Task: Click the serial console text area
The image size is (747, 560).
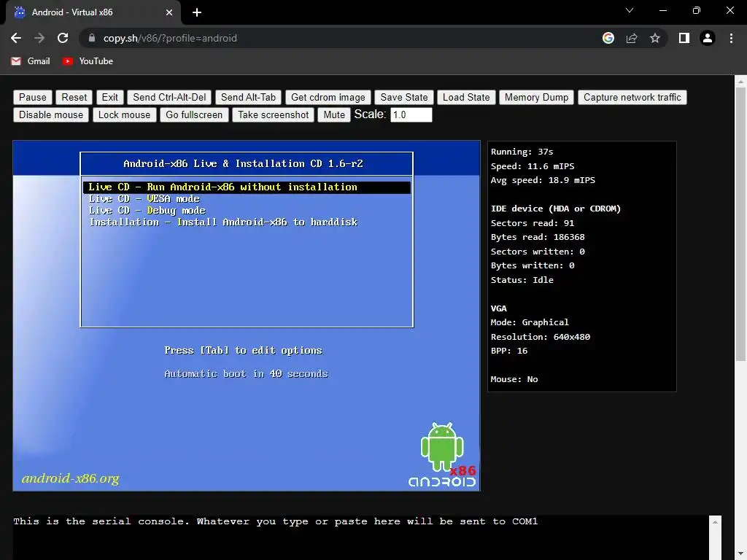Action: pyautogui.click(x=360, y=537)
